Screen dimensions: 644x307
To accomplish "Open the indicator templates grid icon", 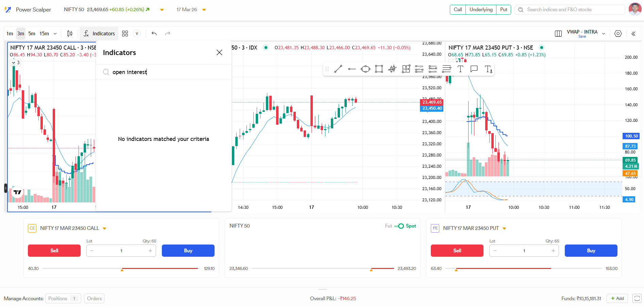I will [x=125, y=33].
